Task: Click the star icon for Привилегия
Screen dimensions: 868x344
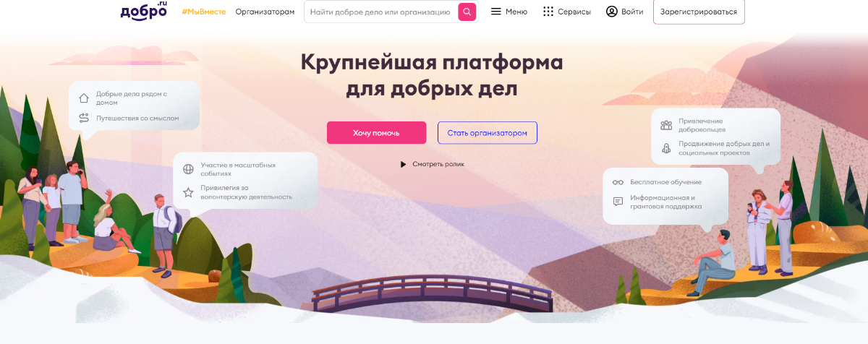Action: point(188,192)
